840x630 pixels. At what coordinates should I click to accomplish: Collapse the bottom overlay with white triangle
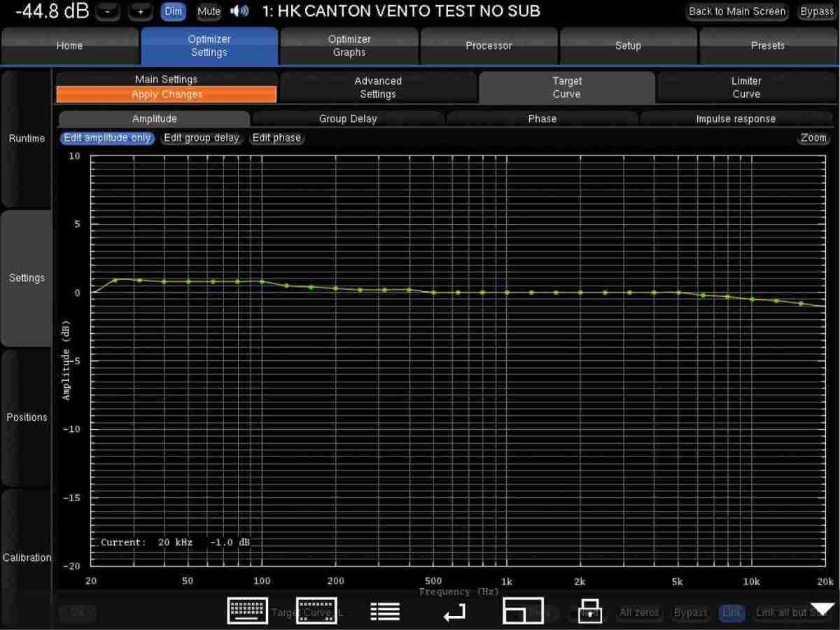pos(822,610)
